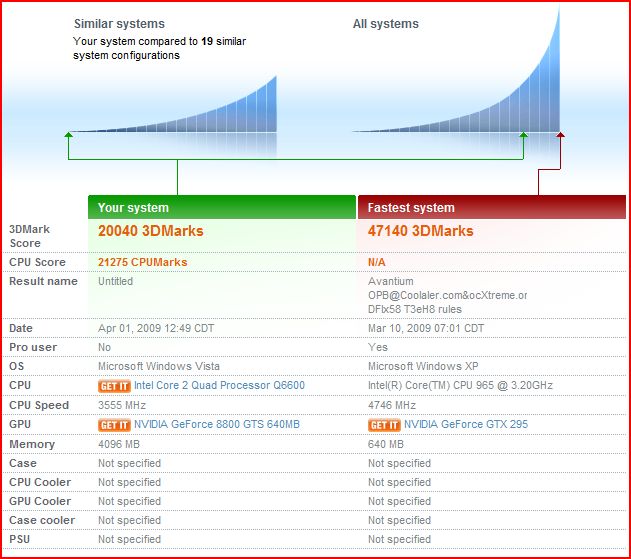Click the Similar systems chart
The image size is (631, 559).
(175, 105)
